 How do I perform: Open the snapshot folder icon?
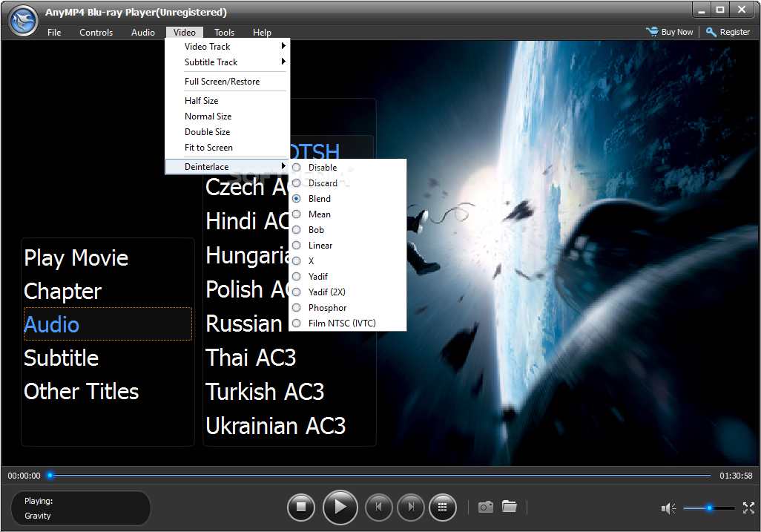(x=509, y=507)
